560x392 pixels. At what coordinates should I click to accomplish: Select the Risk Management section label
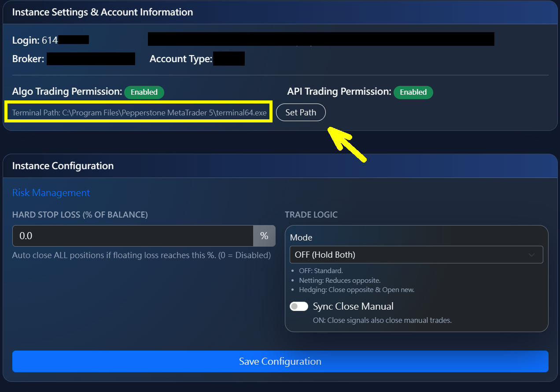coord(51,192)
